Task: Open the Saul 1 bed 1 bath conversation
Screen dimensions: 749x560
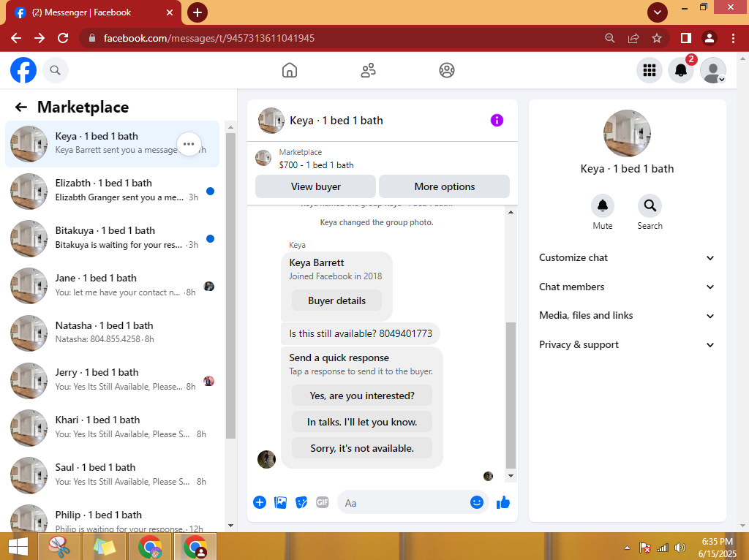Action: click(x=112, y=475)
